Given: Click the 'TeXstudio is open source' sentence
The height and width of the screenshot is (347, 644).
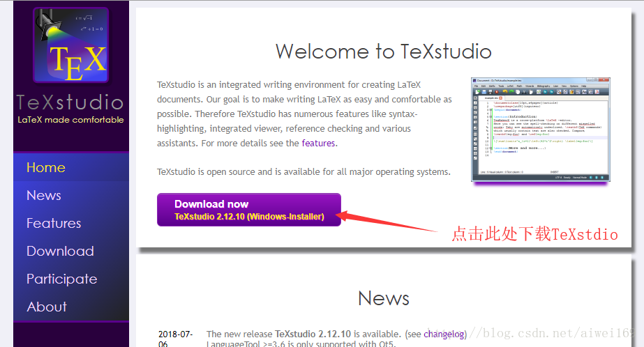Looking at the screenshot, I should coord(304,172).
